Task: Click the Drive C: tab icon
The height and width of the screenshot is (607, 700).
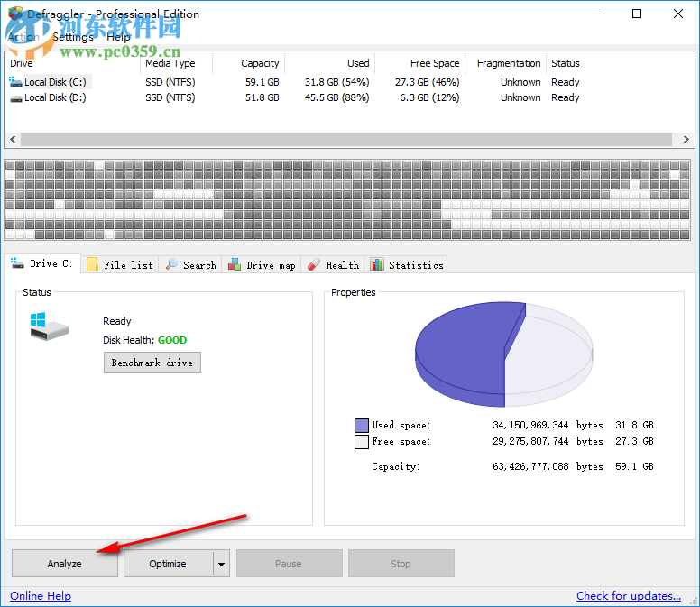Action: pos(17,263)
